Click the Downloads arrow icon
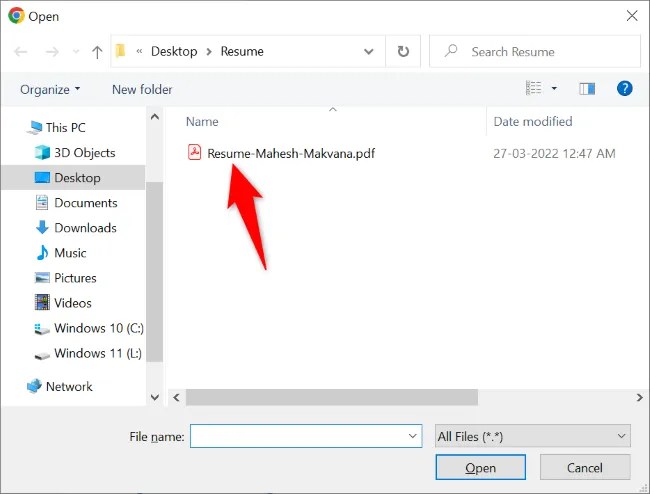This screenshot has width=650, height=494. (x=42, y=227)
